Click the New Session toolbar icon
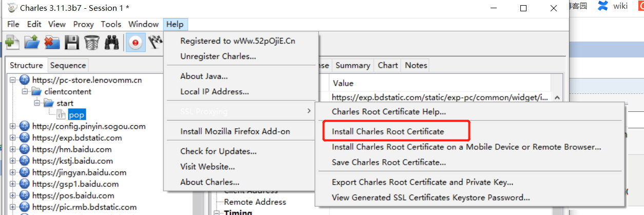The image size is (644, 215). pos(12,42)
